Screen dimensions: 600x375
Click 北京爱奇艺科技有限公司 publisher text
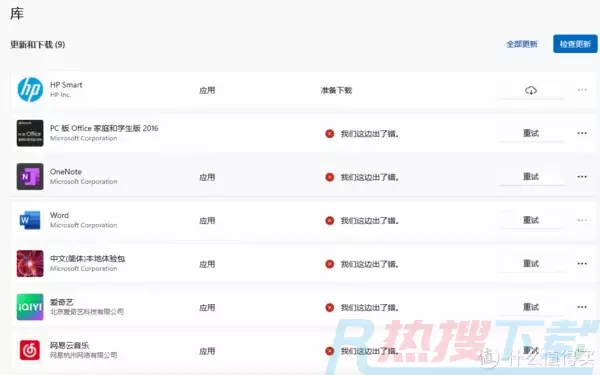[x=87, y=311]
